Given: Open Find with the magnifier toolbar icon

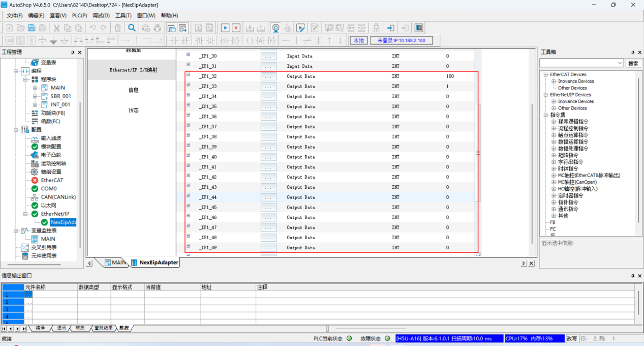Looking at the screenshot, I should 132,28.
